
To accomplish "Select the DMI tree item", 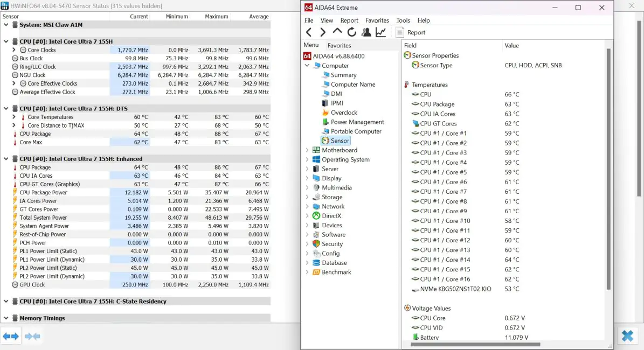I will 336,94.
